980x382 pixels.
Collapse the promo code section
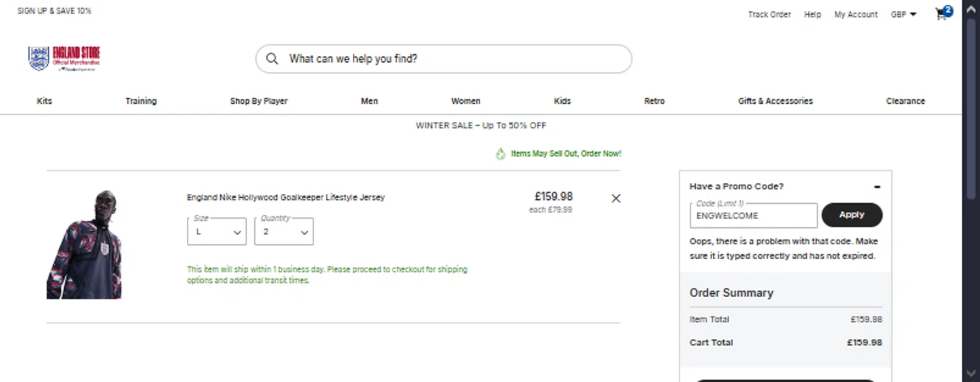click(x=877, y=187)
